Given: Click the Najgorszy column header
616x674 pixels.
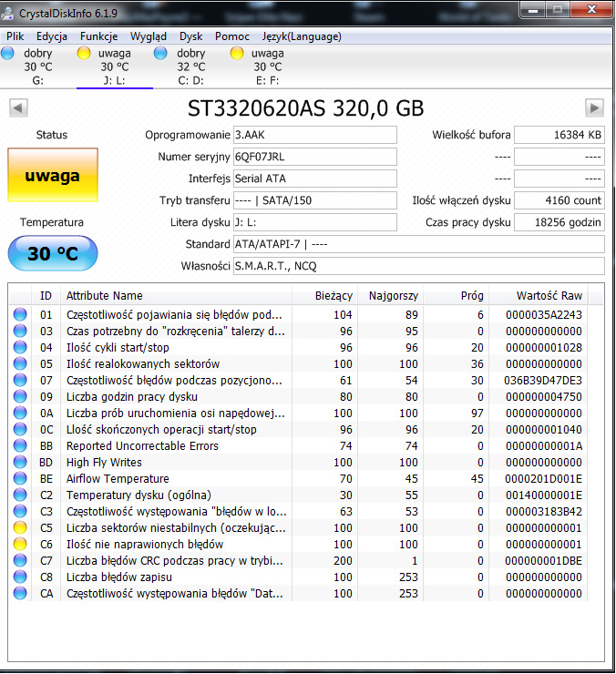Looking at the screenshot, I should (x=391, y=296).
